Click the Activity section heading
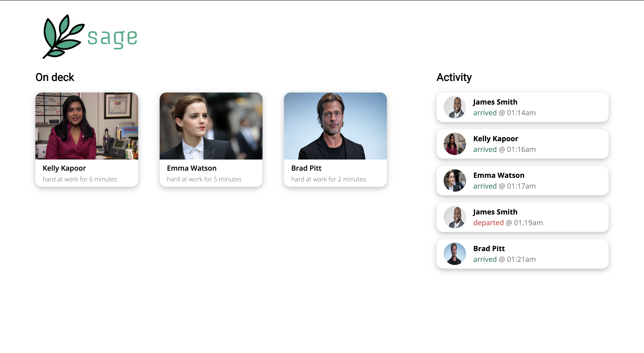Screen dimensions: 644x353 click(x=454, y=77)
